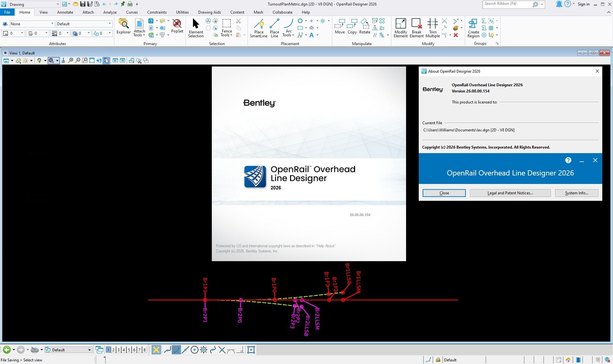Toggle view number 1 button
Viewport: 613px width, 364px height.
click(108, 350)
